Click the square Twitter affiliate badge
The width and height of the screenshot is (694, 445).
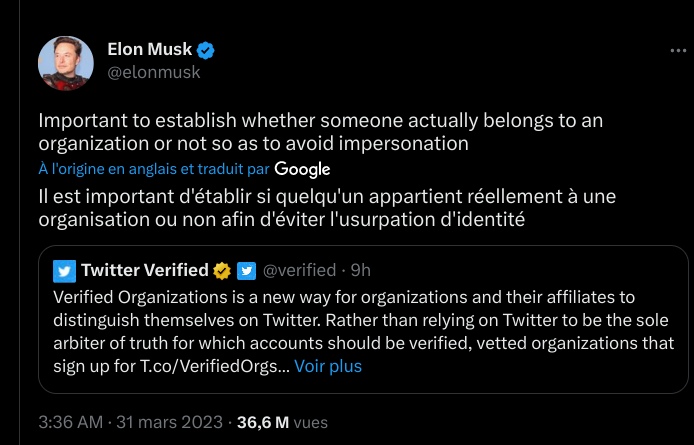[x=247, y=270]
